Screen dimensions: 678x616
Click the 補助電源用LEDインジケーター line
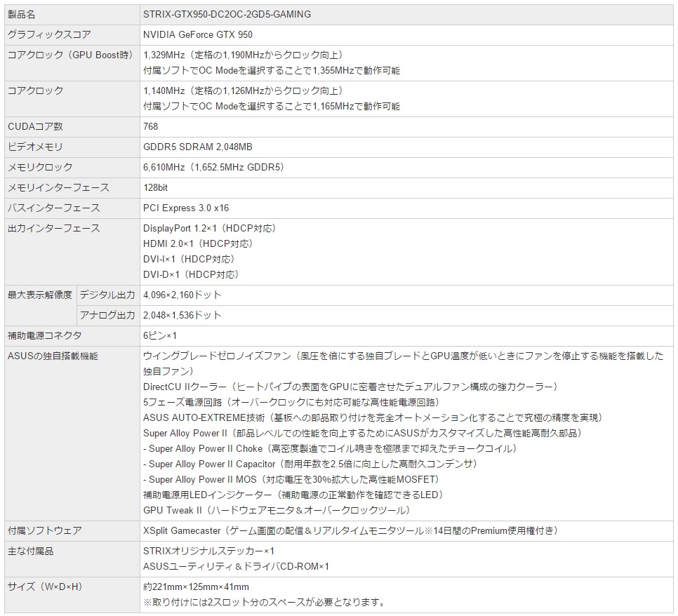[294, 495]
